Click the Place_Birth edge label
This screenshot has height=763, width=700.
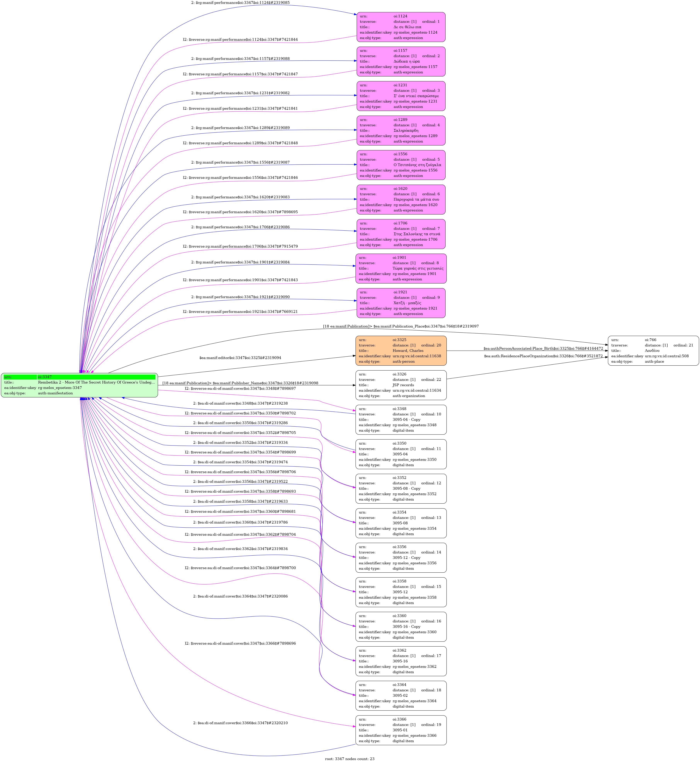543,348
